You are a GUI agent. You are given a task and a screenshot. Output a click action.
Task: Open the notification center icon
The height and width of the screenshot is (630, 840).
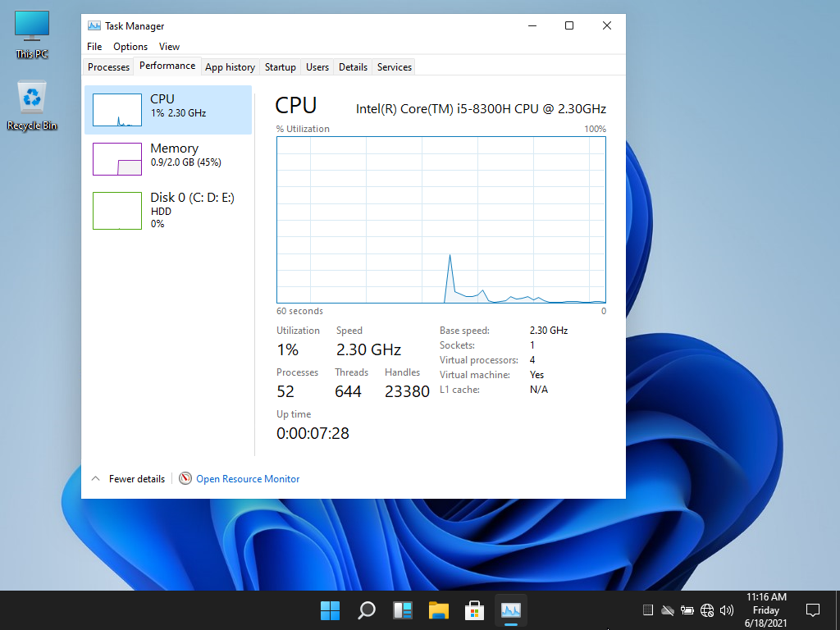tap(813, 609)
